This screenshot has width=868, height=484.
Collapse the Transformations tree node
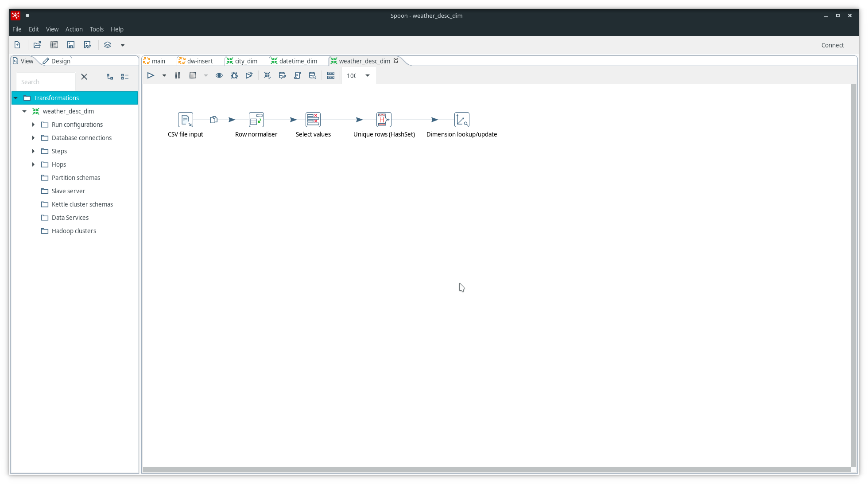16,98
